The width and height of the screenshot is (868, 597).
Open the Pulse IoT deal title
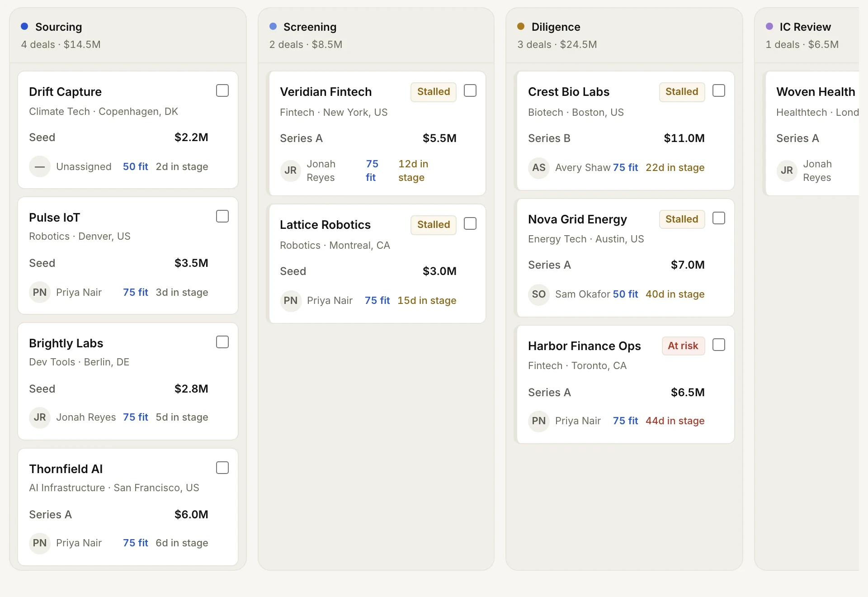tap(54, 218)
